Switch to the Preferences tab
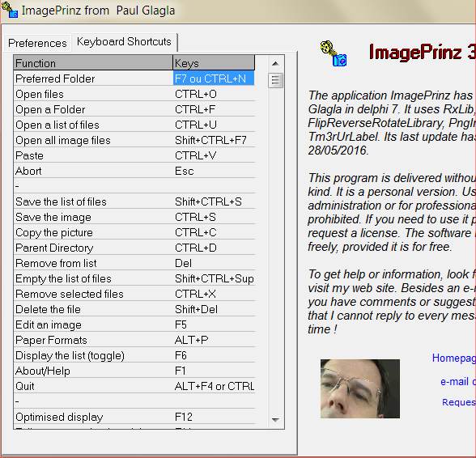476x458 pixels. (37, 43)
